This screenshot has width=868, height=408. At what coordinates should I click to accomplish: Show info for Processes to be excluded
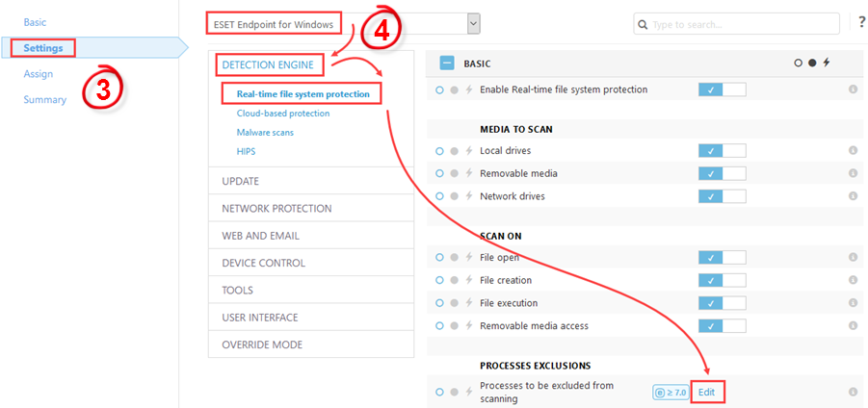coord(853,392)
